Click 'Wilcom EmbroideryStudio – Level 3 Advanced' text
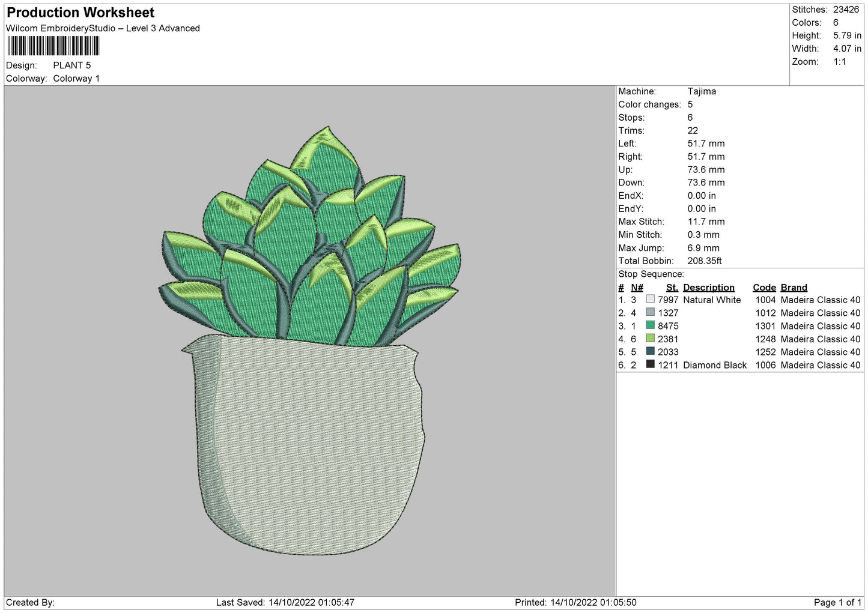The height and width of the screenshot is (613, 868). 103,28
